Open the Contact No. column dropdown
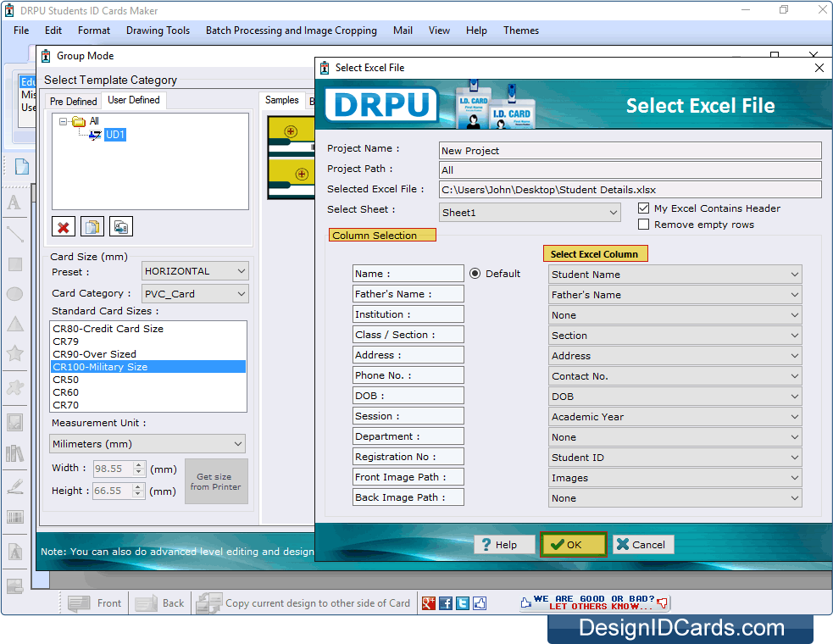 [x=675, y=376]
